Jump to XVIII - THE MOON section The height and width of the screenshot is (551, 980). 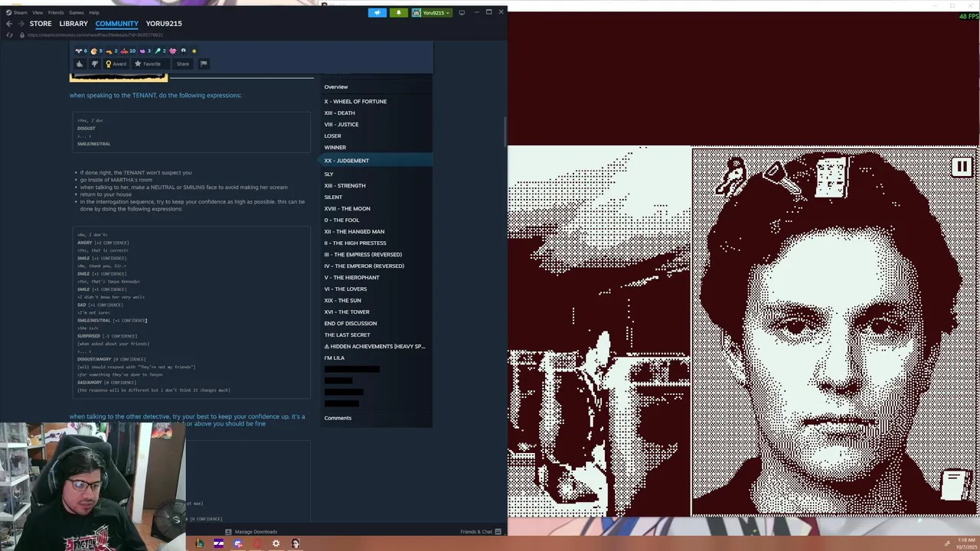[347, 209]
